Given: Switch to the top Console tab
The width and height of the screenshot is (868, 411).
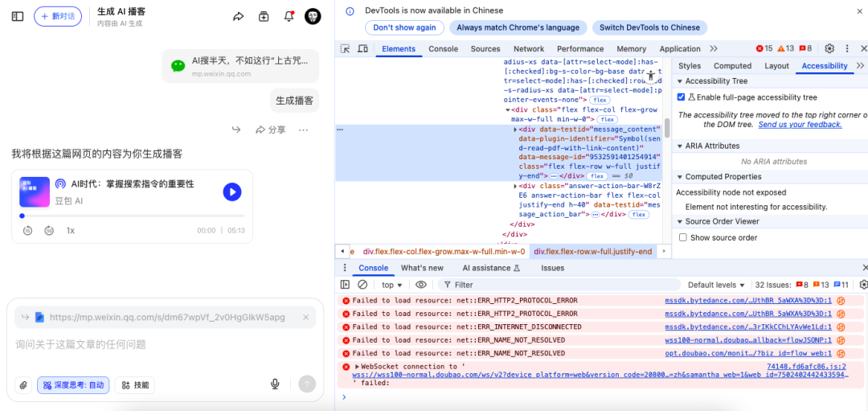Looking at the screenshot, I should click(x=443, y=49).
